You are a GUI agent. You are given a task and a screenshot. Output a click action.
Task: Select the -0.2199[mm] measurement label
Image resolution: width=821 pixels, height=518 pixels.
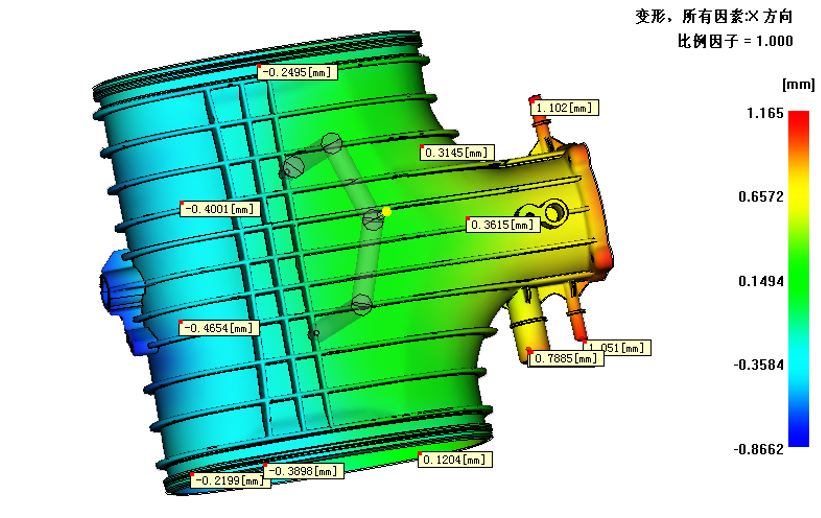230,481
